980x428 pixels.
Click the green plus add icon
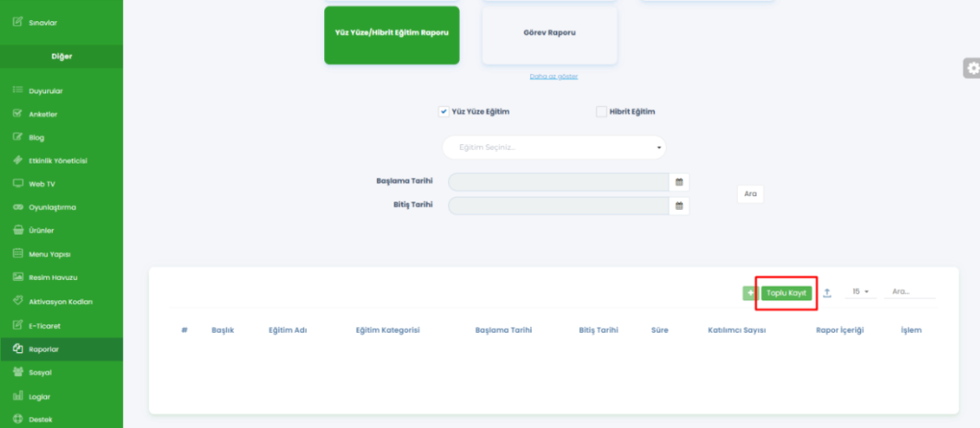(x=749, y=293)
